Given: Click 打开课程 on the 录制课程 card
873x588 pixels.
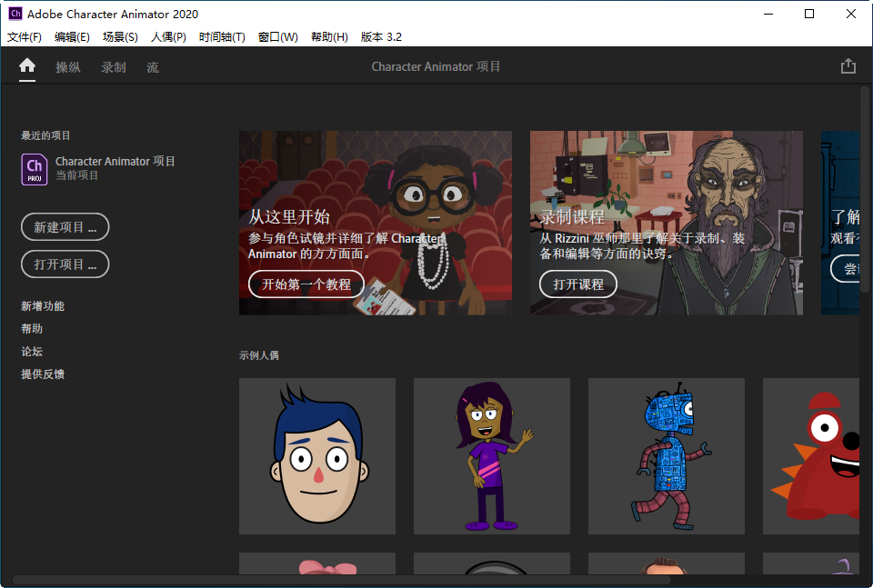Looking at the screenshot, I should [578, 284].
